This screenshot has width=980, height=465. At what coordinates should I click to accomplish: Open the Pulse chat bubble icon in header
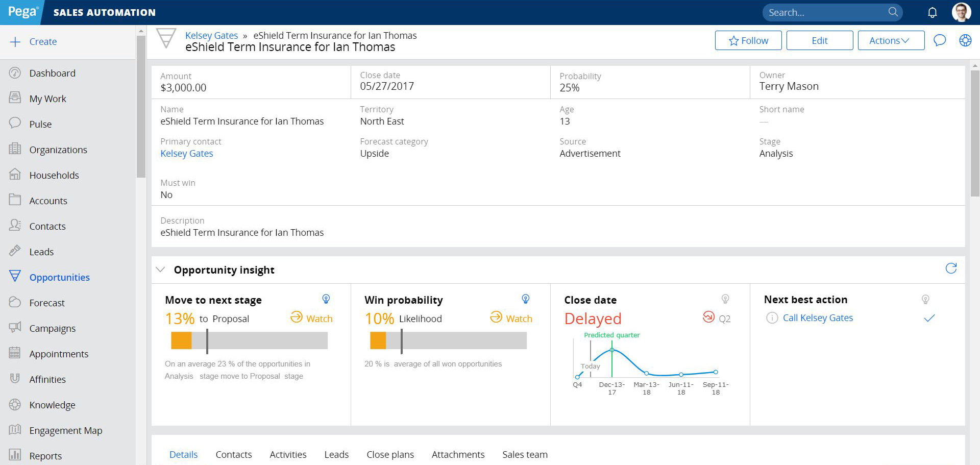(x=940, y=40)
